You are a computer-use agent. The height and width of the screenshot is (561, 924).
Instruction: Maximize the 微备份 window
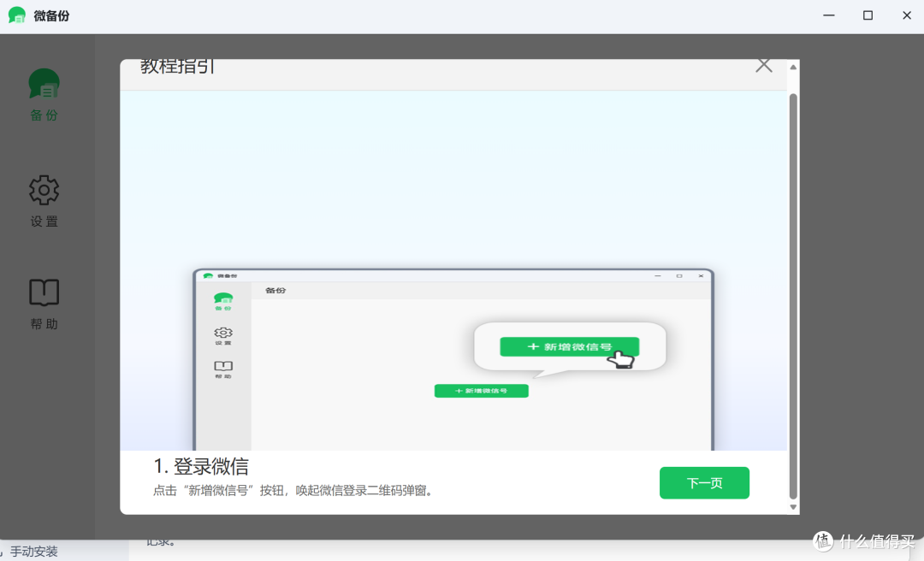868,15
